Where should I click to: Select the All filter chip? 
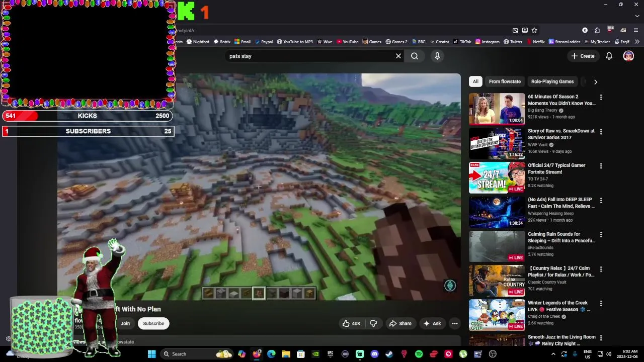pyautogui.click(x=475, y=81)
